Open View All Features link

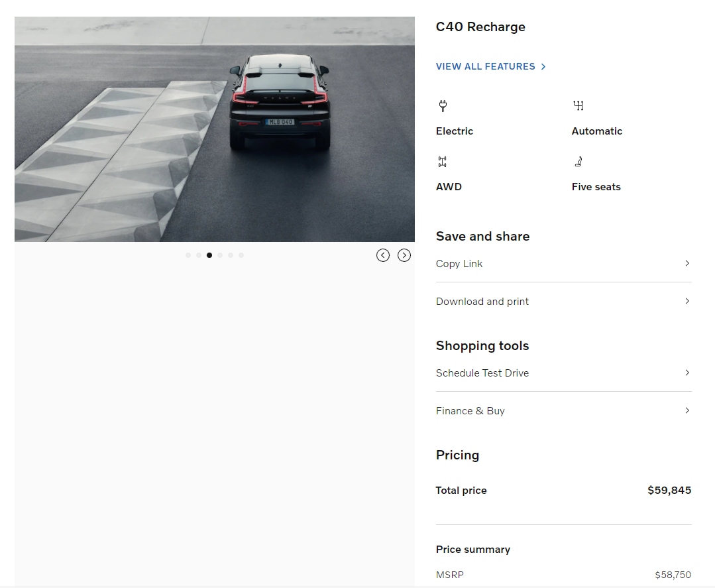[485, 66]
